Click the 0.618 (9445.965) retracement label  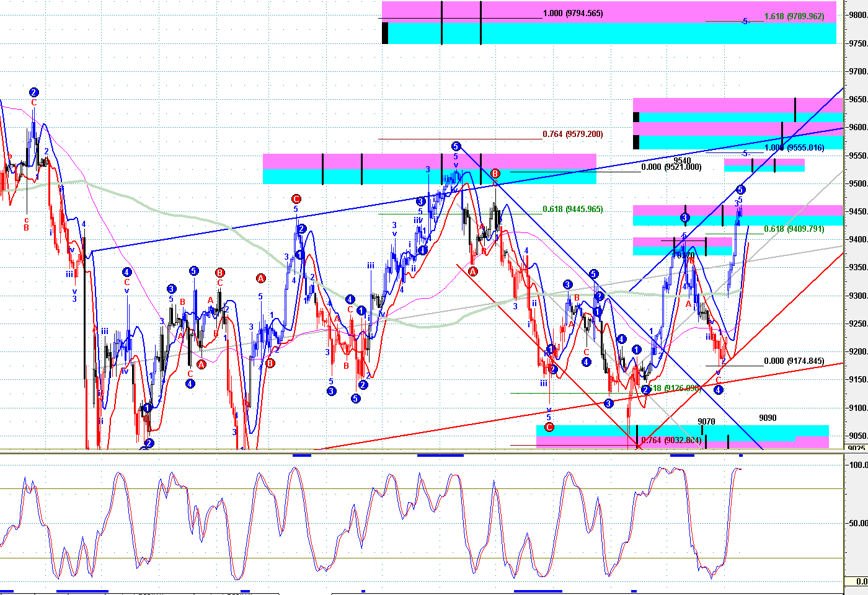[x=572, y=209]
